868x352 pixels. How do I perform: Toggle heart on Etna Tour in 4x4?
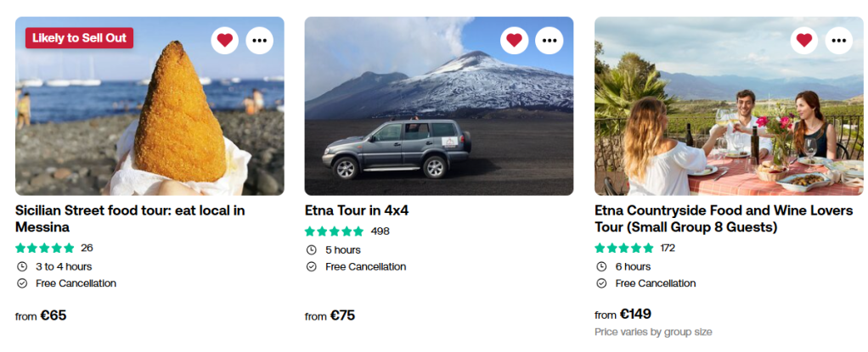click(x=514, y=40)
